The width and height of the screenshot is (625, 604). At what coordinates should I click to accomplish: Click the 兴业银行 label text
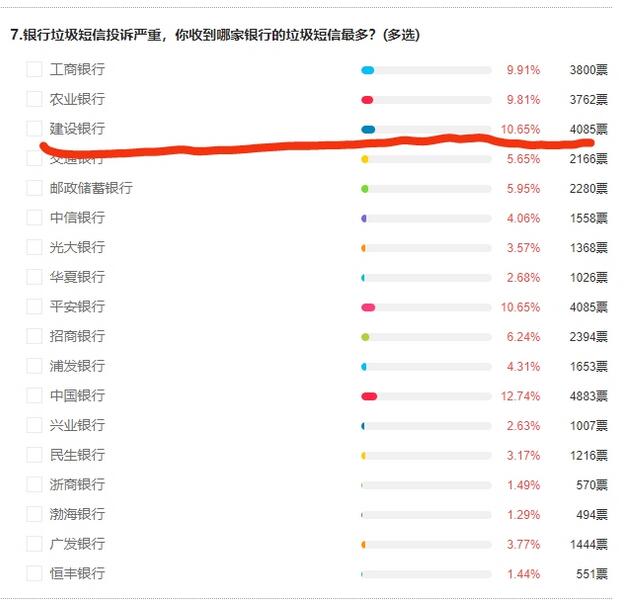(77, 425)
